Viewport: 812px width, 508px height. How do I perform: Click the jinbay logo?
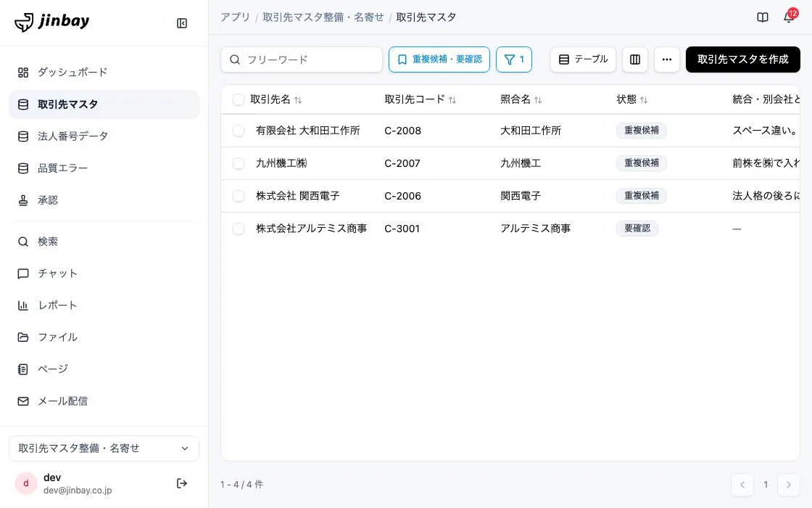51,22
